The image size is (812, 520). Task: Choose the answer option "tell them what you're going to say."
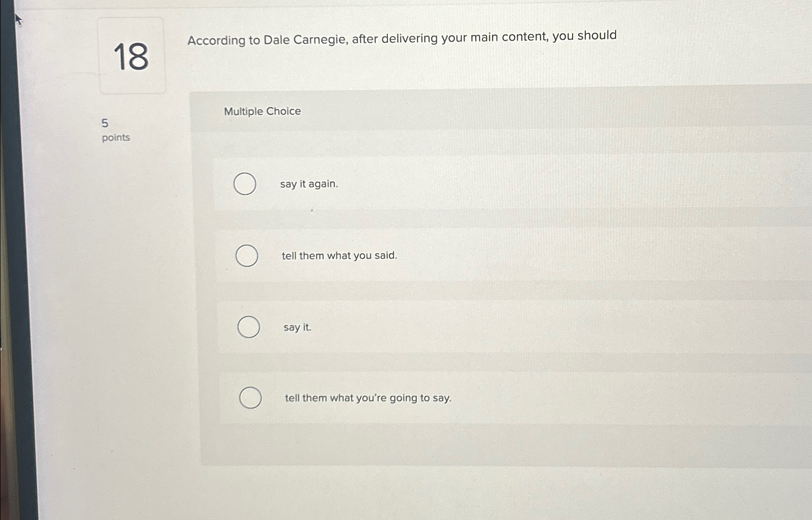(368, 397)
